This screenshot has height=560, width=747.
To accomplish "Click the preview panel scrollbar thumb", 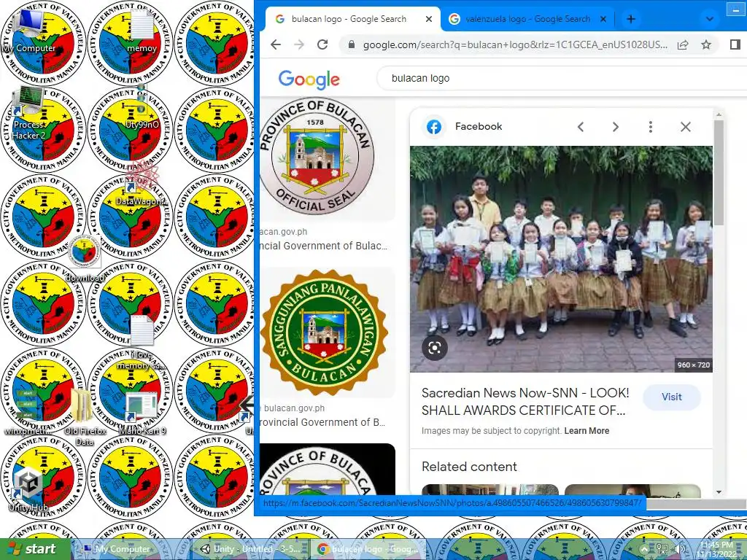I will click(x=719, y=171).
